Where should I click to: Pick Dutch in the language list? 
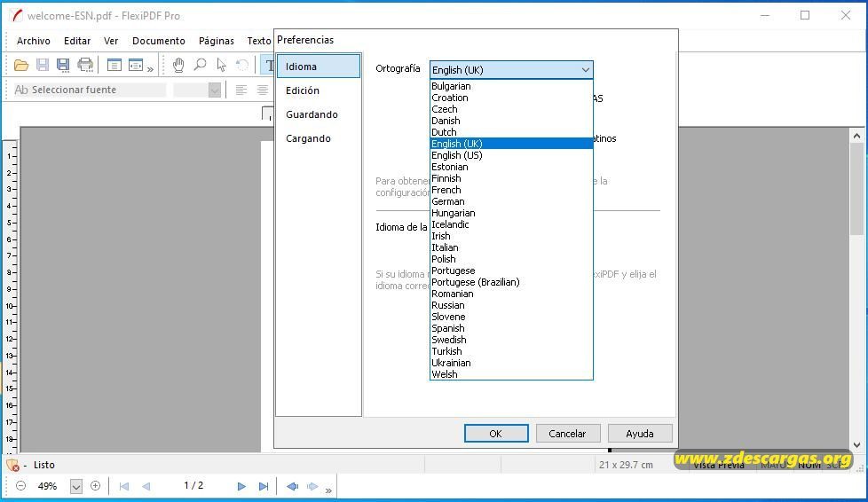coord(511,132)
